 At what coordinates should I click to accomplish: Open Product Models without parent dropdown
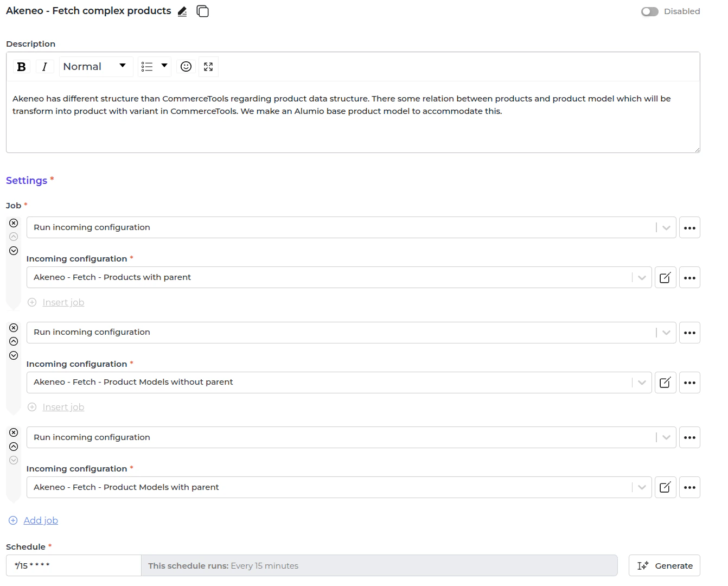coord(339,383)
